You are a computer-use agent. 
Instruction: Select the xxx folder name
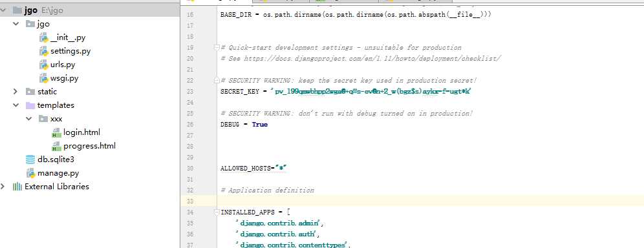click(56, 119)
